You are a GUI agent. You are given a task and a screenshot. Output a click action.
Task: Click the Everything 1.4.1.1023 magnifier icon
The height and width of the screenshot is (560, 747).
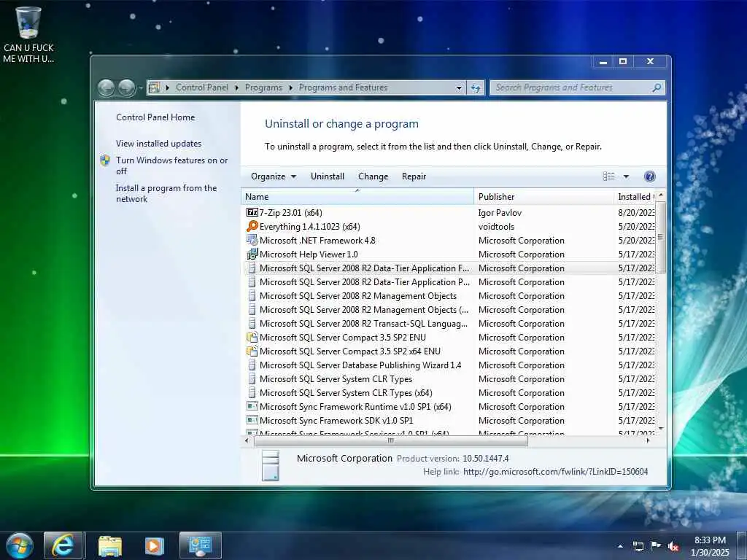(252, 226)
